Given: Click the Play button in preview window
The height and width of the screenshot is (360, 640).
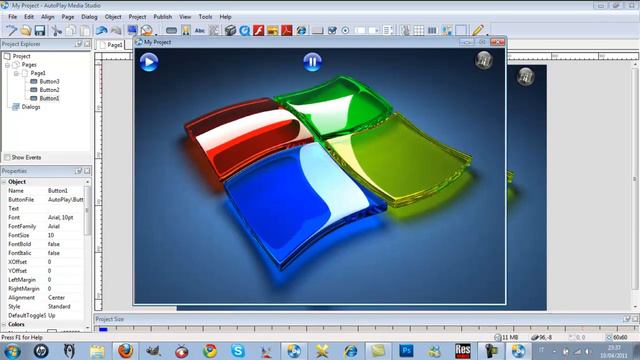Looking at the screenshot, I should point(149,62).
